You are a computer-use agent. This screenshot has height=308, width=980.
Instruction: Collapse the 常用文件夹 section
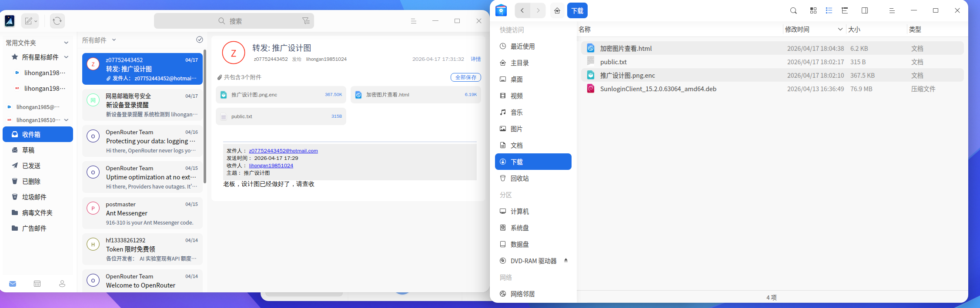coord(66,43)
